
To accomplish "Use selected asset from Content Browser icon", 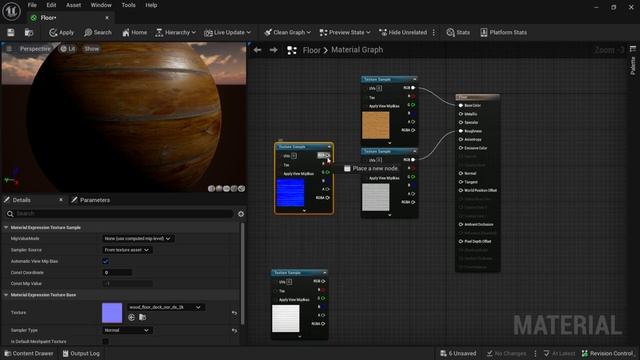I will (131, 317).
